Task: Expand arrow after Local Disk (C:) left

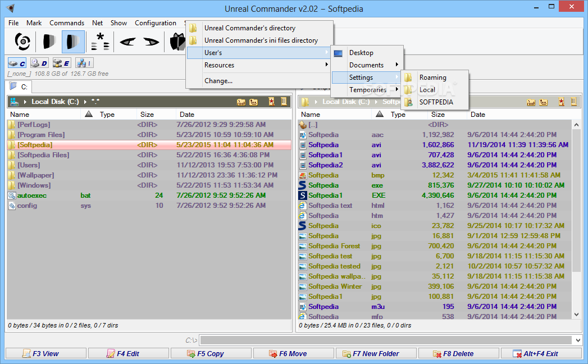Action: [x=85, y=102]
